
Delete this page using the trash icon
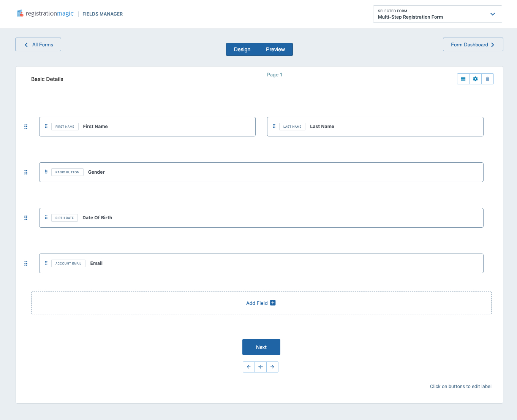[487, 79]
